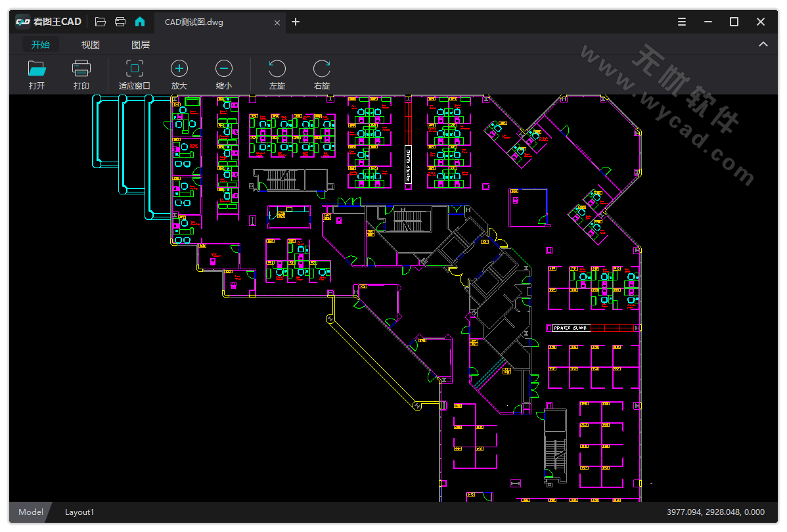Switch to the 图层 tab
Image resolution: width=787 pixels, height=532 pixels.
click(x=141, y=45)
